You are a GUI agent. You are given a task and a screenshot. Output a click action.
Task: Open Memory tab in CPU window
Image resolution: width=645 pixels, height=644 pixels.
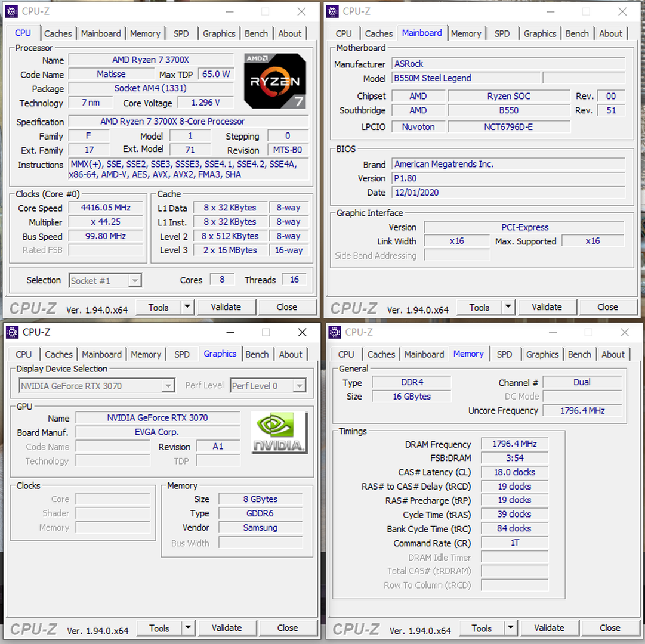[x=145, y=34]
